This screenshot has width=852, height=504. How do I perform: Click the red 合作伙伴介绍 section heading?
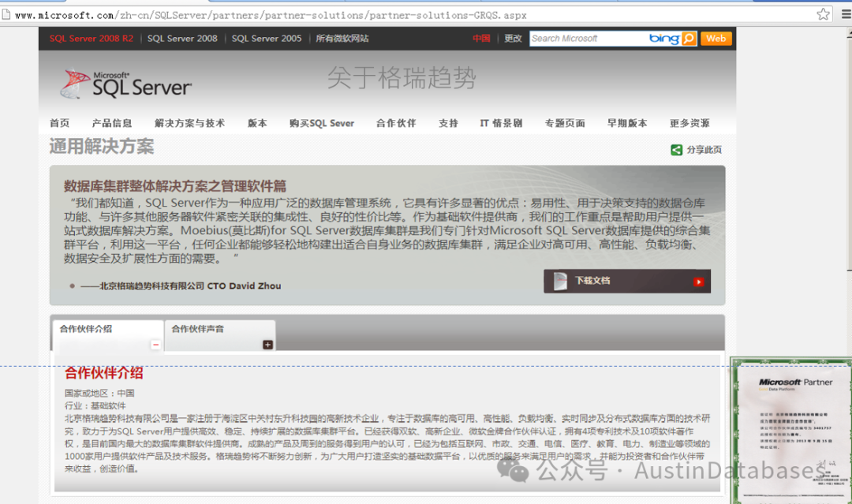tap(104, 373)
